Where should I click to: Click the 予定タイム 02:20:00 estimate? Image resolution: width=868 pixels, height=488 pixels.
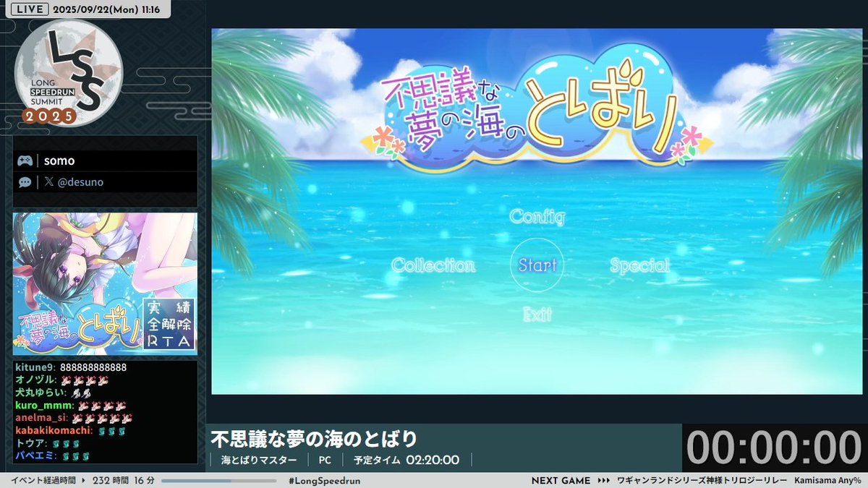[407, 460]
